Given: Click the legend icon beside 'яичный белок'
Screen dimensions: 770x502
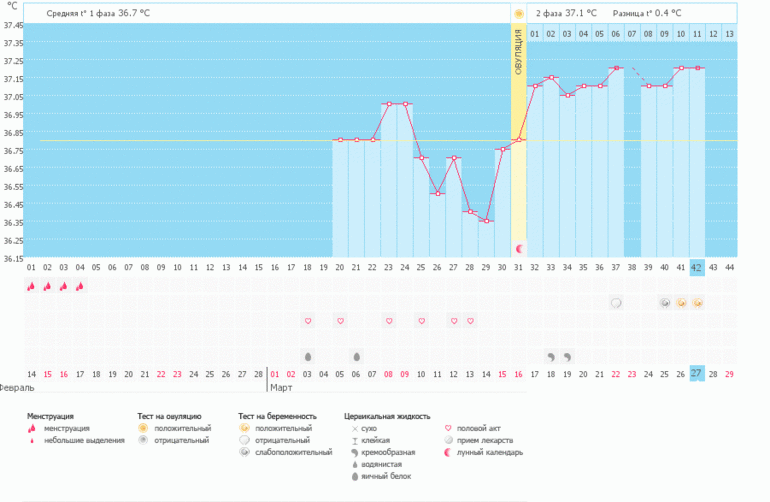Looking at the screenshot, I should coord(355,476).
